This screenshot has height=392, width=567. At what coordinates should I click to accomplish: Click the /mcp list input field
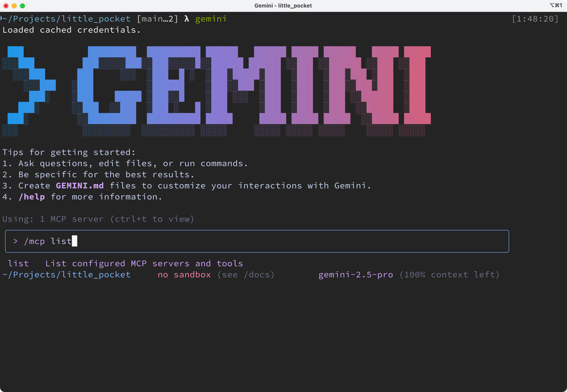257,241
